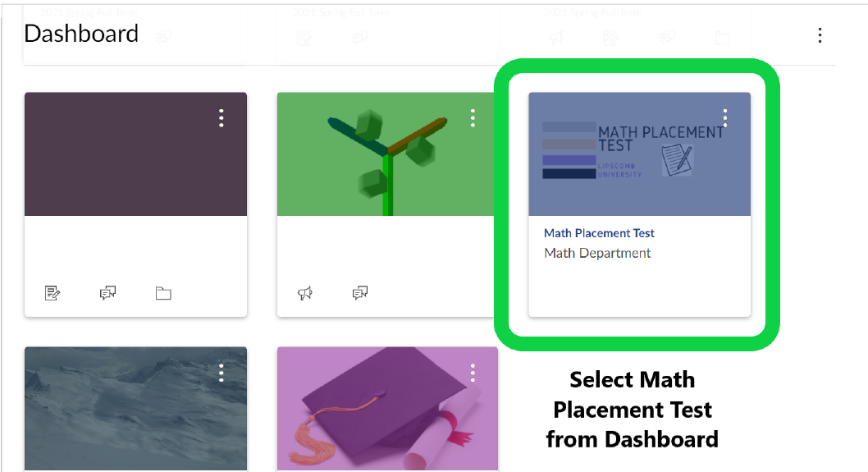Select the graduation cap course card image
868x472 pixels.
tap(387, 409)
